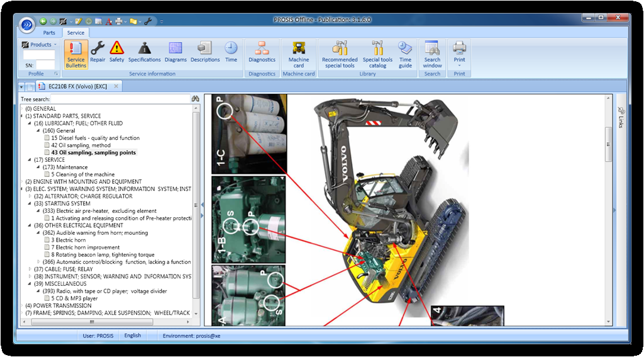The height and width of the screenshot is (357, 644).
Task: Expand (37) CABLE; FUSE; RELAY node
Action: pyautogui.click(x=30, y=269)
